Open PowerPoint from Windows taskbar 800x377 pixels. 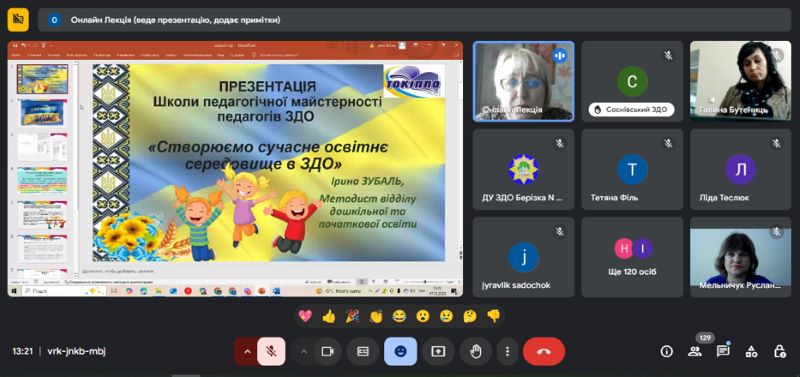tap(262, 291)
